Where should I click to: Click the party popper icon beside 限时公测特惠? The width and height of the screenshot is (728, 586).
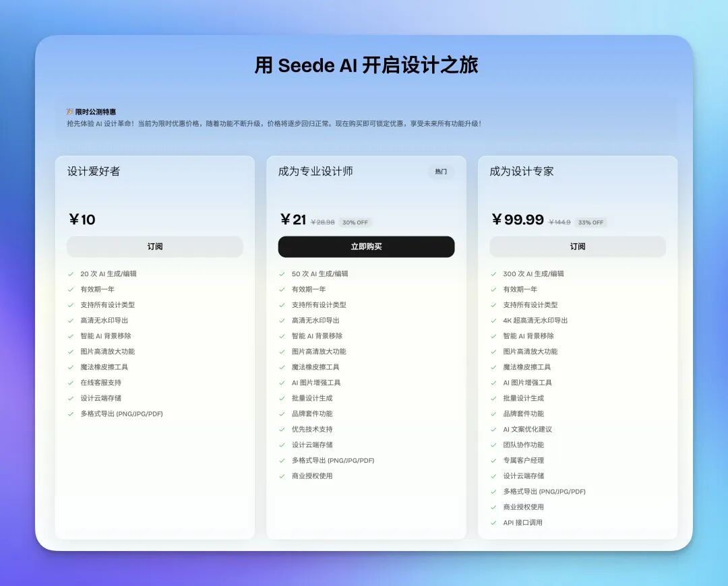tap(69, 112)
